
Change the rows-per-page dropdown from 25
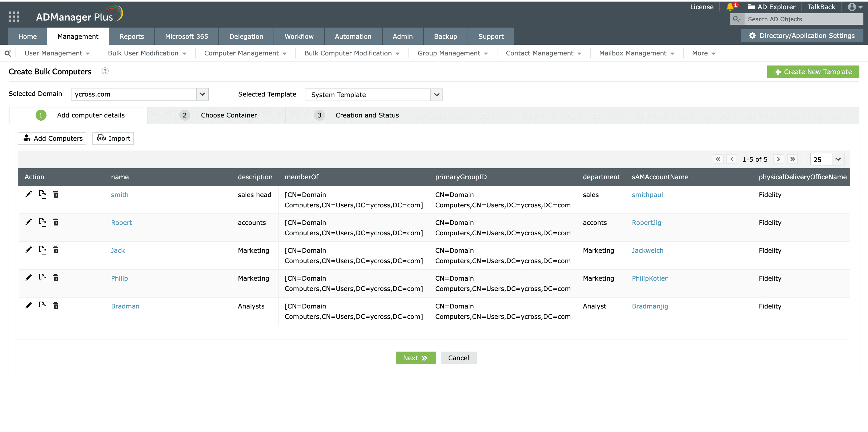[838, 159]
